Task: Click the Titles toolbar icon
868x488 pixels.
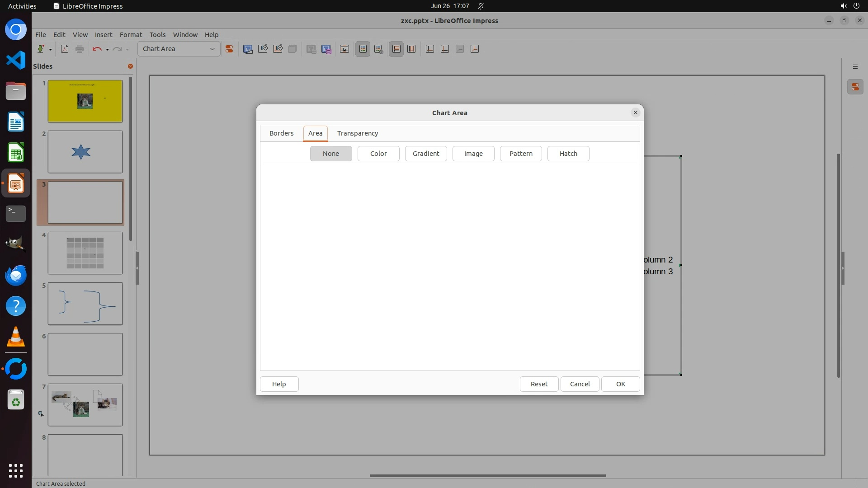Action: (x=344, y=49)
